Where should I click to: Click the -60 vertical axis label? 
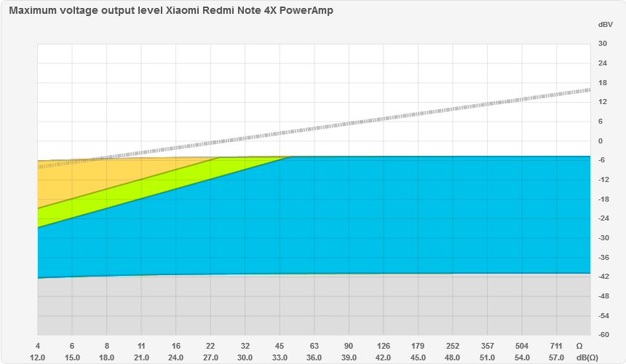(x=603, y=334)
